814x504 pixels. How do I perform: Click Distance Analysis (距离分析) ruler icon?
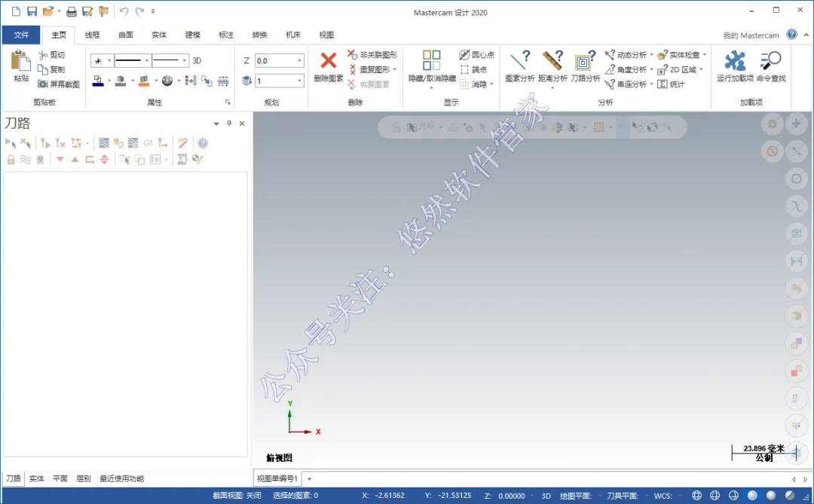pos(552,60)
